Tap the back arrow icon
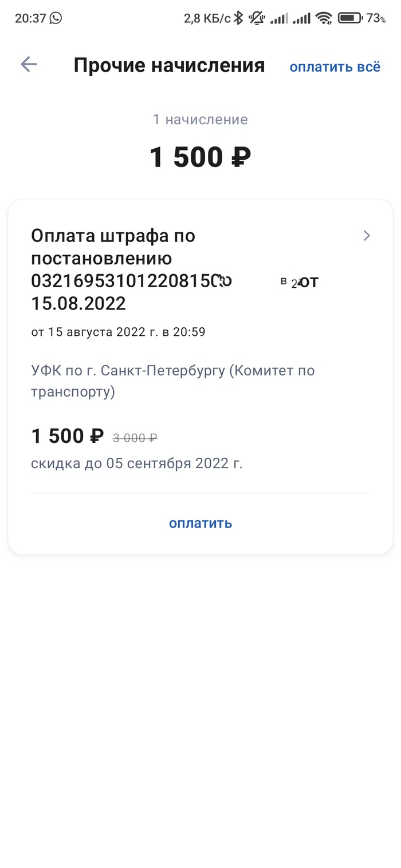Screen dimensions: 401x868 tap(29, 65)
